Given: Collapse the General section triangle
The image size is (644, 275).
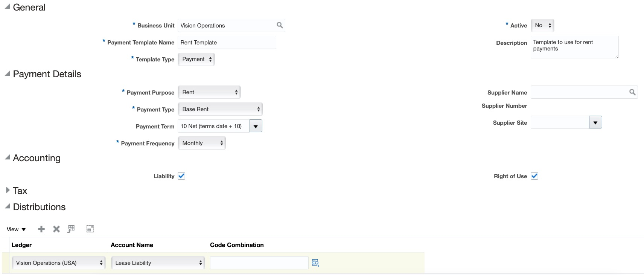Looking at the screenshot, I should 8,7.
